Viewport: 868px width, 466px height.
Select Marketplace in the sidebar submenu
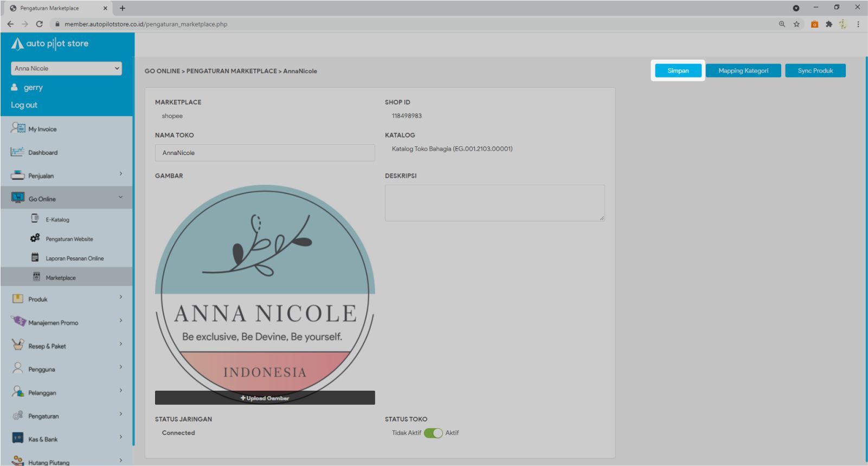pos(61,277)
